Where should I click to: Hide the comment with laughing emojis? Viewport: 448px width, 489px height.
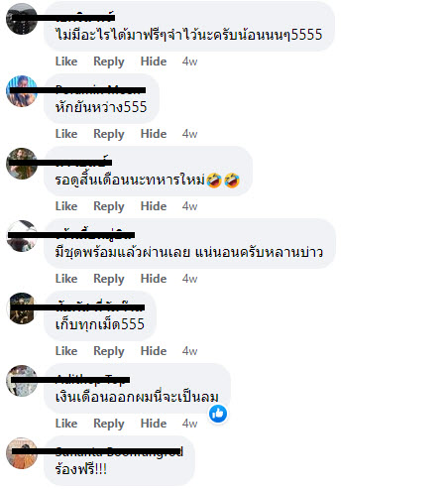tap(154, 206)
